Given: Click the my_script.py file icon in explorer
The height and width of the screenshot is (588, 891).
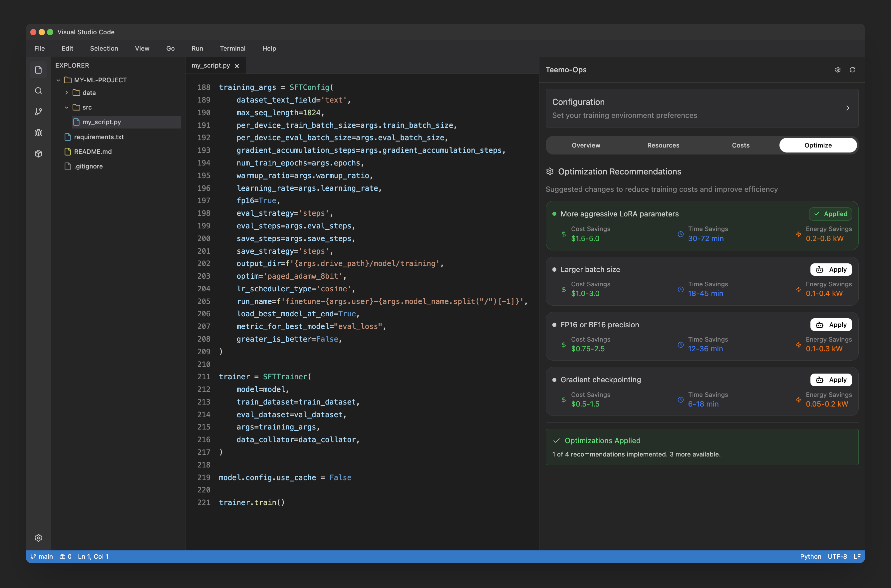Looking at the screenshot, I should click(77, 122).
